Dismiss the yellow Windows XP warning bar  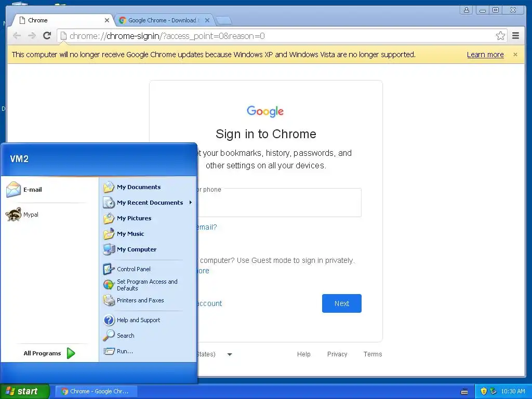pyautogui.click(x=515, y=55)
